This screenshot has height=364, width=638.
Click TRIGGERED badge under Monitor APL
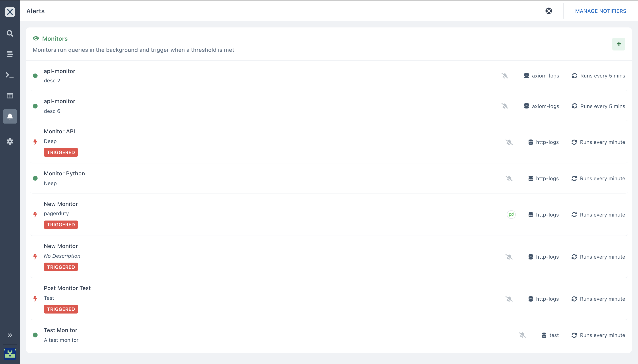tap(61, 152)
